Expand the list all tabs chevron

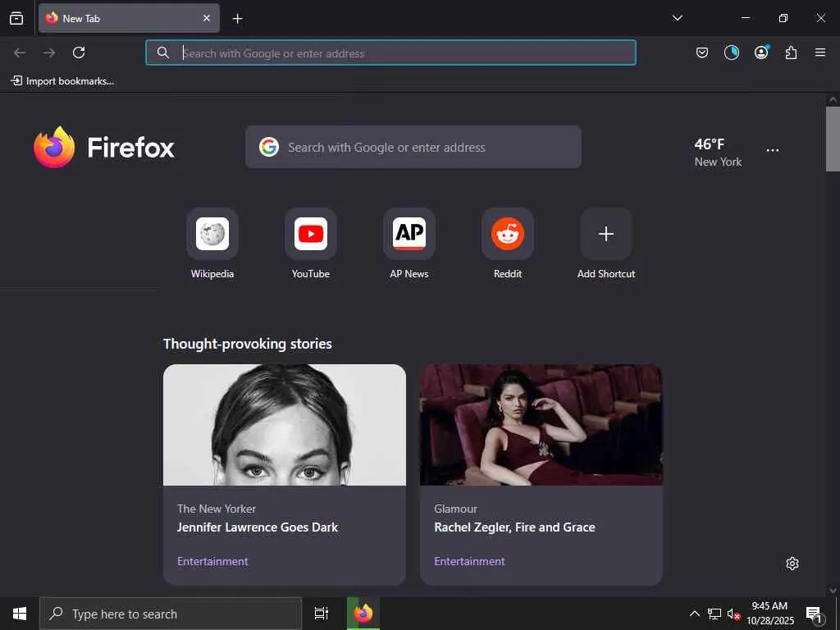tap(677, 18)
